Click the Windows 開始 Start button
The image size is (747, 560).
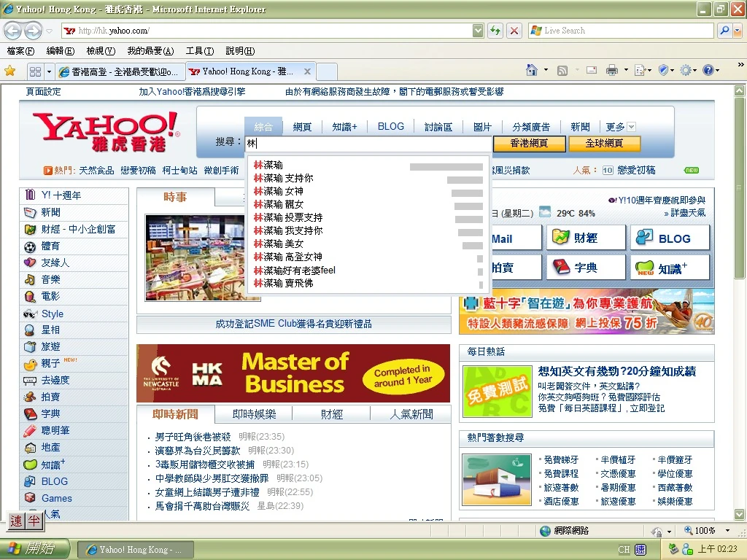[35, 549]
